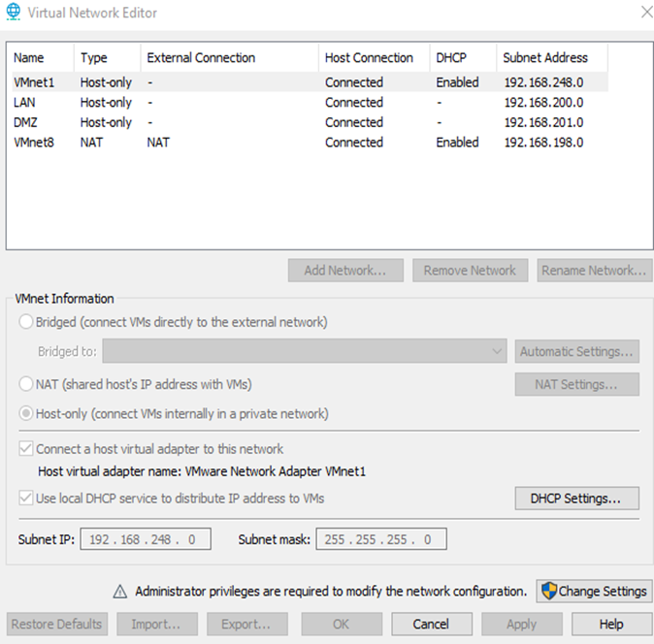This screenshot has height=644, width=654.
Task: Open the Bridged to dropdown
Action: [305, 351]
